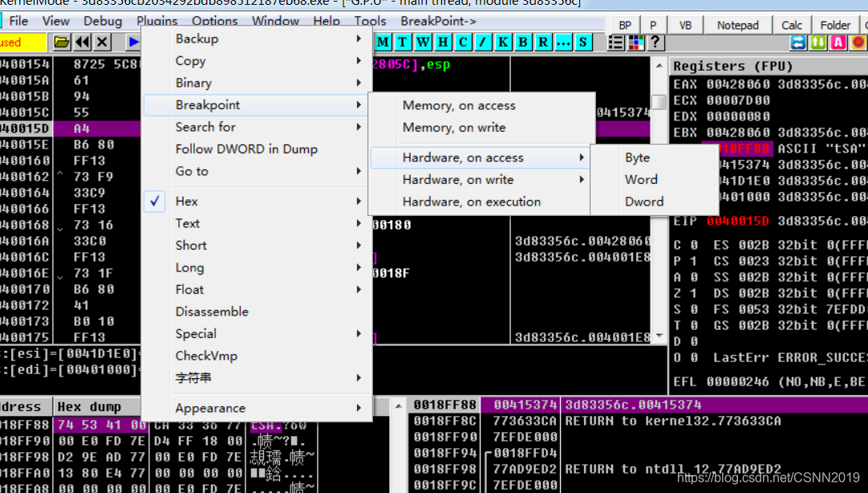Expand Hardware, on write submenu
Viewport: 868px width, 493px height.
pyautogui.click(x=480, y=180)
